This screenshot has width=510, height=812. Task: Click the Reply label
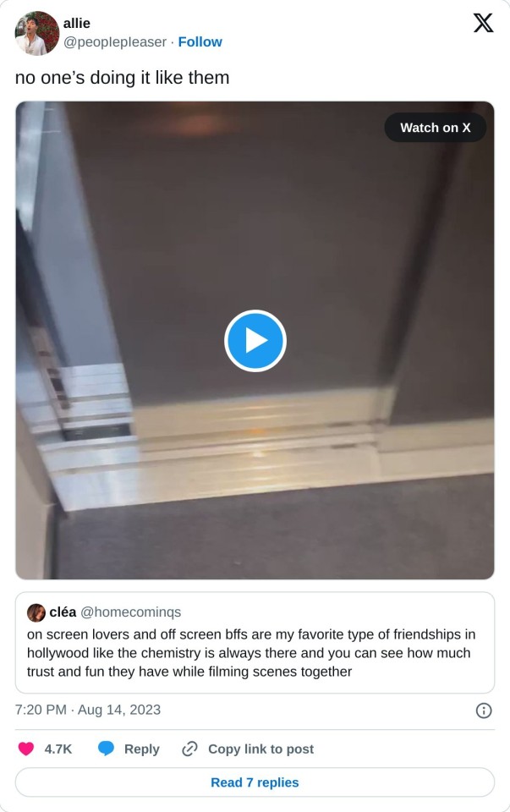point(142,749)
